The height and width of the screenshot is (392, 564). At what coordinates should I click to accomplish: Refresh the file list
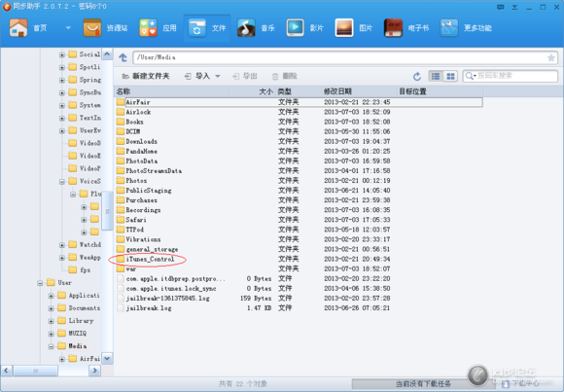417,76
